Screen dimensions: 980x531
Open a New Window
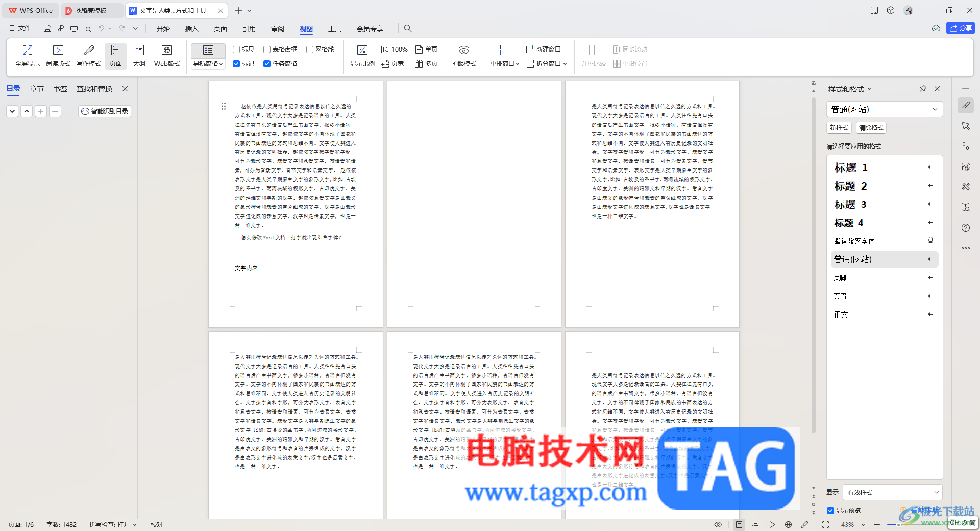[544, 50]
